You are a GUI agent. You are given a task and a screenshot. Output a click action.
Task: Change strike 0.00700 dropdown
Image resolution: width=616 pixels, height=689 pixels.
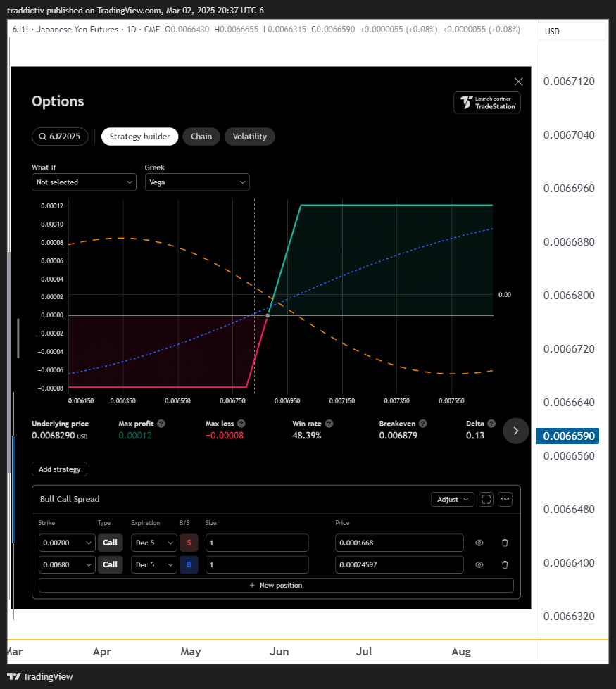click(67, 543)
